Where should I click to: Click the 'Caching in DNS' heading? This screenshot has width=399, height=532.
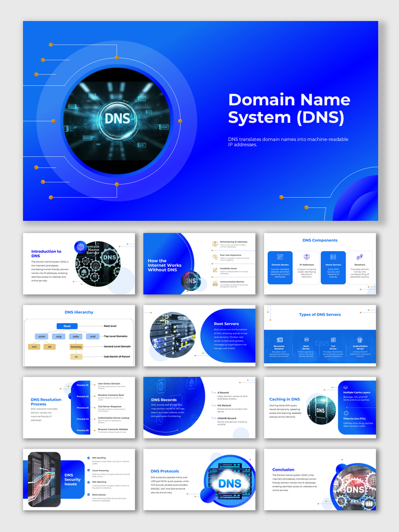tap(285, 399)
